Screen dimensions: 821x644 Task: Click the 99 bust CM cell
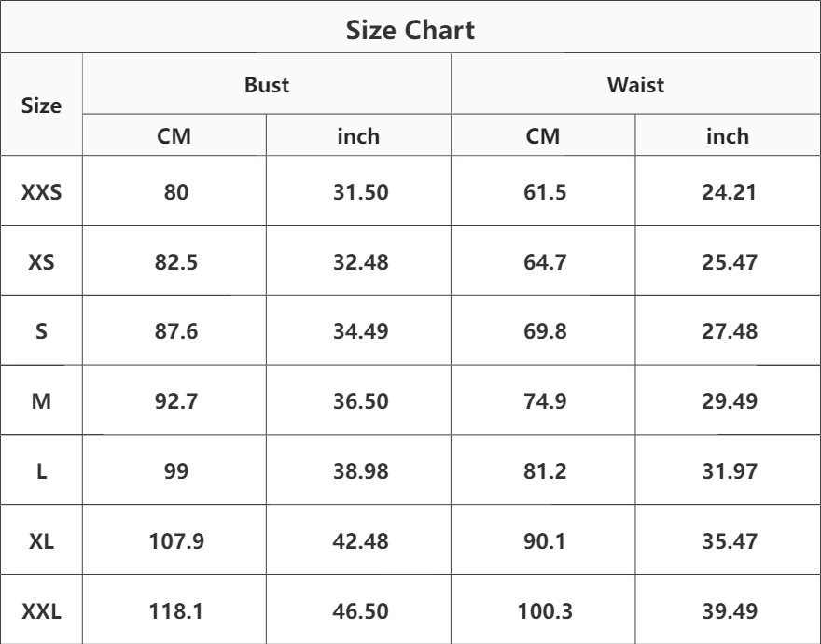point(175,471)
